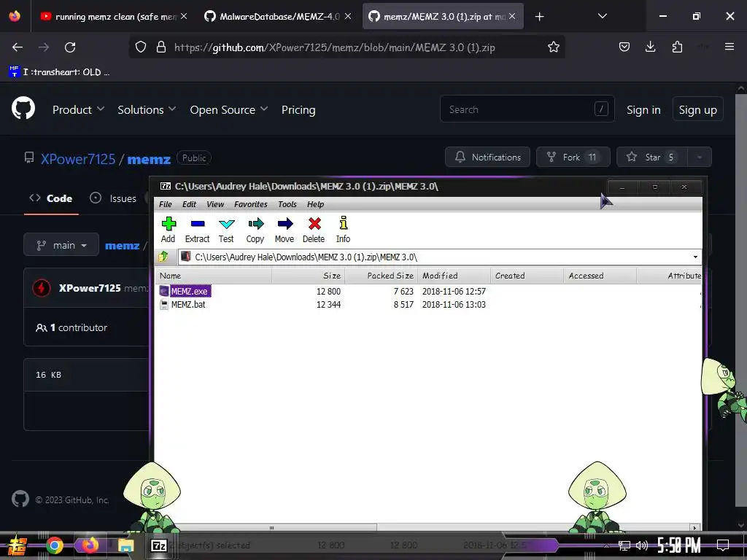Open the View menu in 7-Zip
The height and width of the screenshot is (560, 747).
(215, 204)
